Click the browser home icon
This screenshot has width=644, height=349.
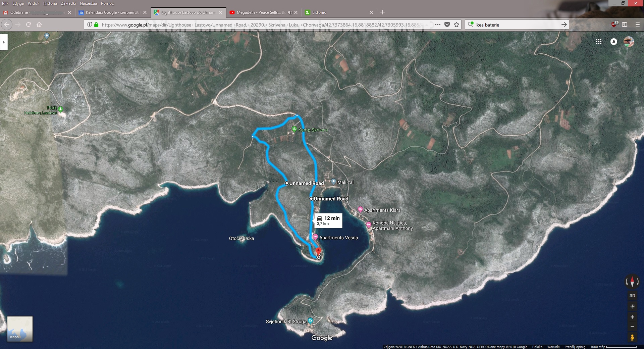point(39,24)
